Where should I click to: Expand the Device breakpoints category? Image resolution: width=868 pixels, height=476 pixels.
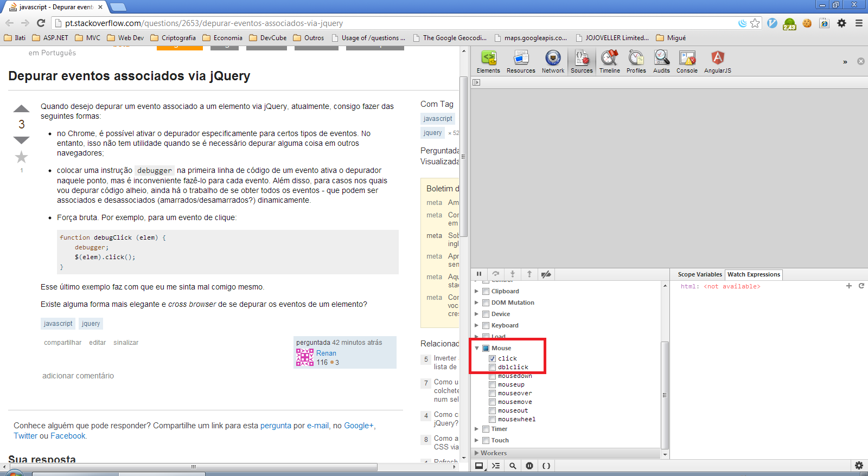(477, 314)
